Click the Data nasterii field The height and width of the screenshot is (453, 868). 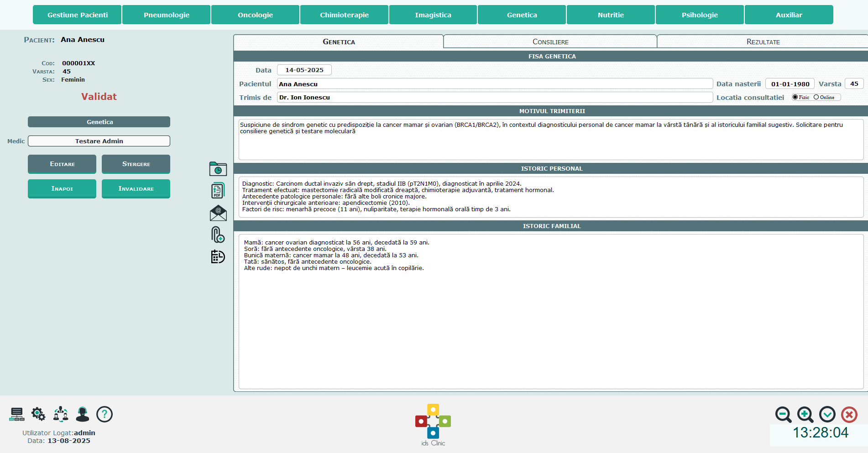pyautogui.click(x=790, y=83)
